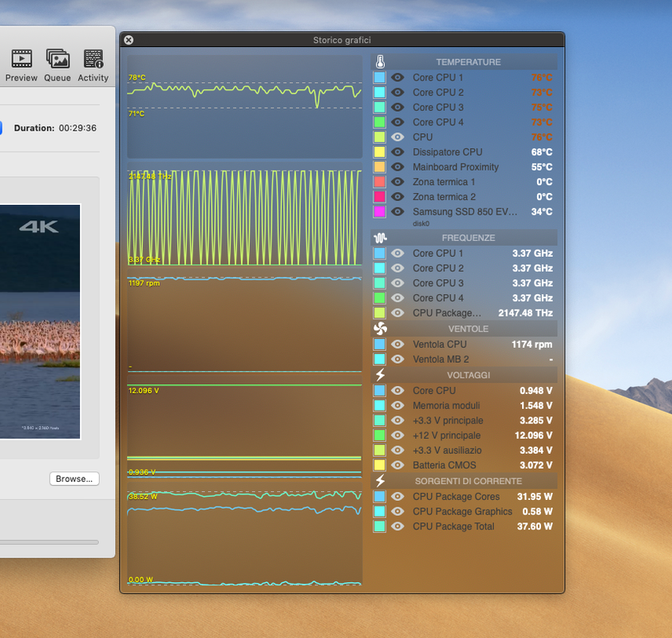Click the fan icon beside VENTOLE
This screenshot has width=672, height=638.
click(380, 329)
